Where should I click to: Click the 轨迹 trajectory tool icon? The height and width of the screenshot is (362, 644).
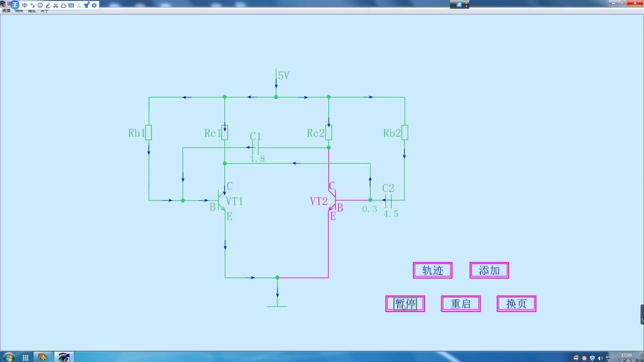coord(433,270)
